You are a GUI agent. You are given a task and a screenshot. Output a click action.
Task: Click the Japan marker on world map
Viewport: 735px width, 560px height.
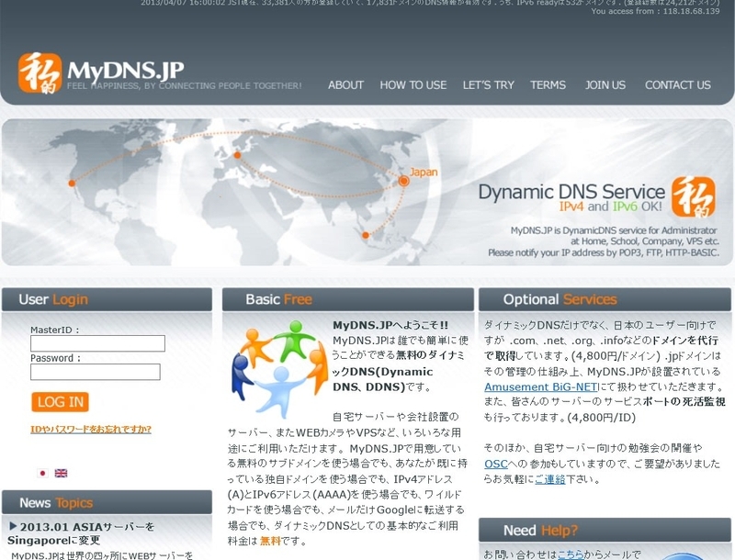[x=403, y=181]
